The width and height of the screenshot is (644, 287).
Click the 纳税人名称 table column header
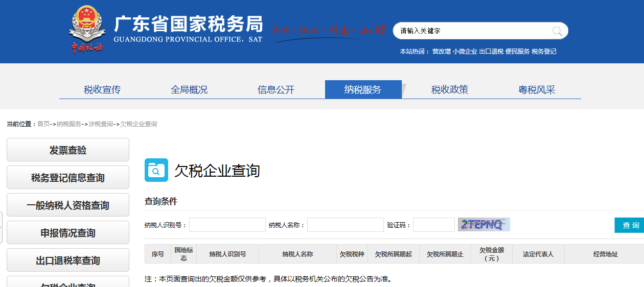point(298,254)
